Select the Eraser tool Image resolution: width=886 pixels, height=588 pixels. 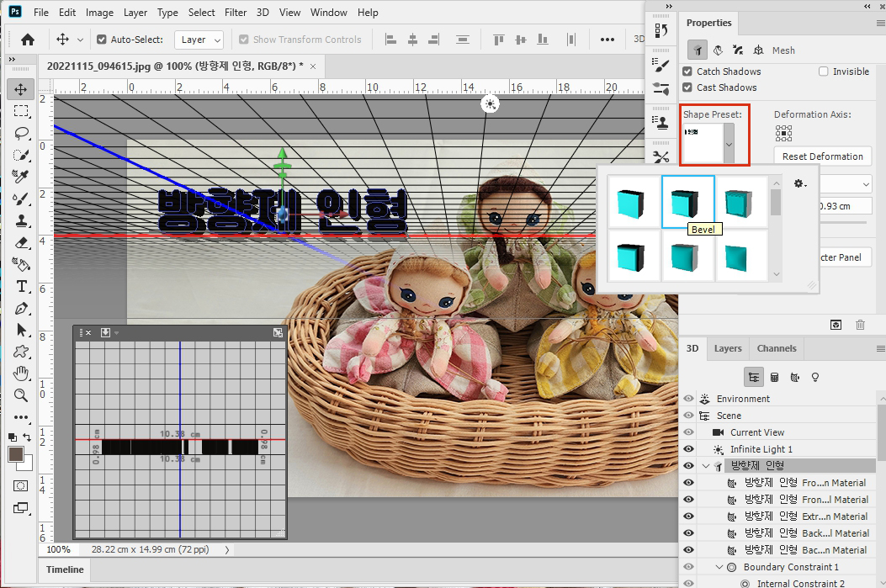(21, 242)
